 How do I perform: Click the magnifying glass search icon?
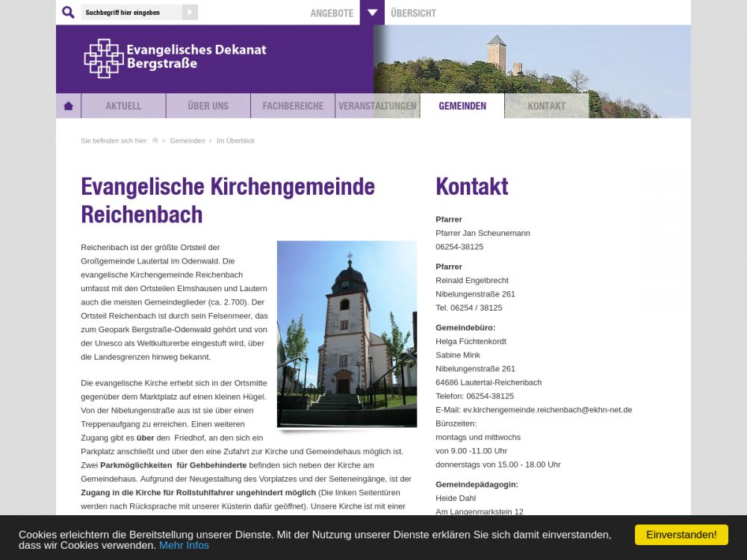[68, 12]
